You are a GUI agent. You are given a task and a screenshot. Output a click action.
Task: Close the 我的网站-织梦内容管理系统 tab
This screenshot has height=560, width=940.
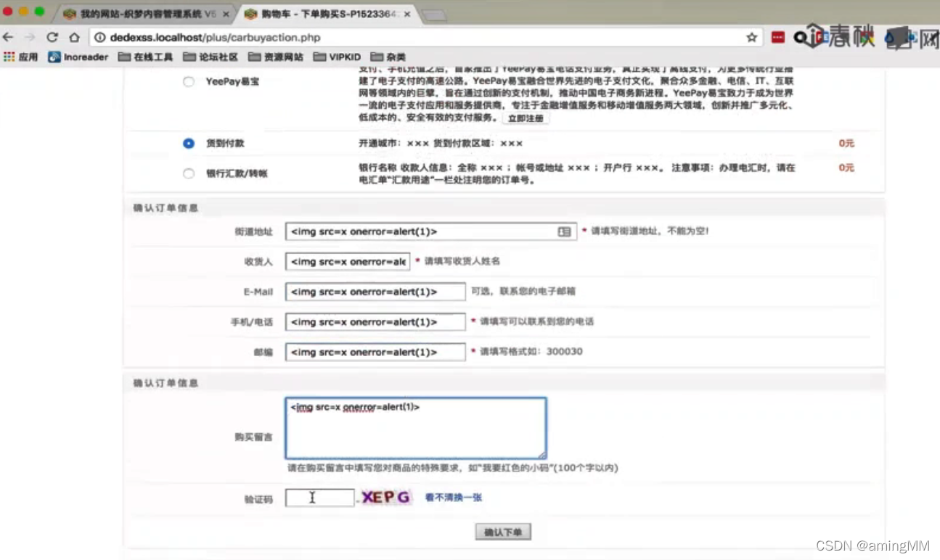click(x=226, y=14)
